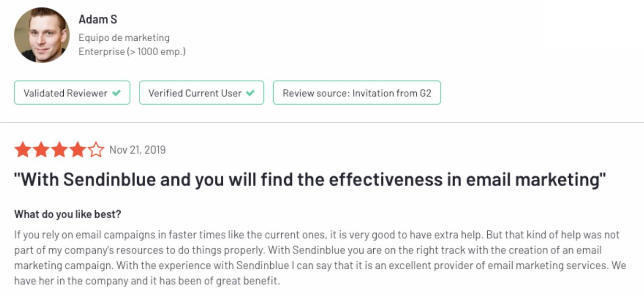The height and width of the screenshot is (299, 644).
Task: Click the empty fifth rating star
Action: [x=96, y=150]
